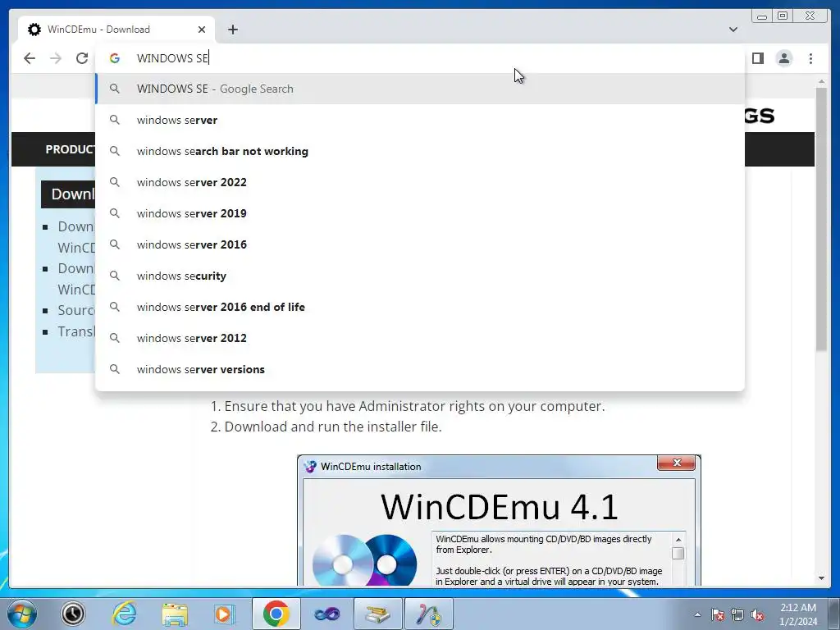
Task: Click page scrollbar up arrow
Action: point(821,82)
